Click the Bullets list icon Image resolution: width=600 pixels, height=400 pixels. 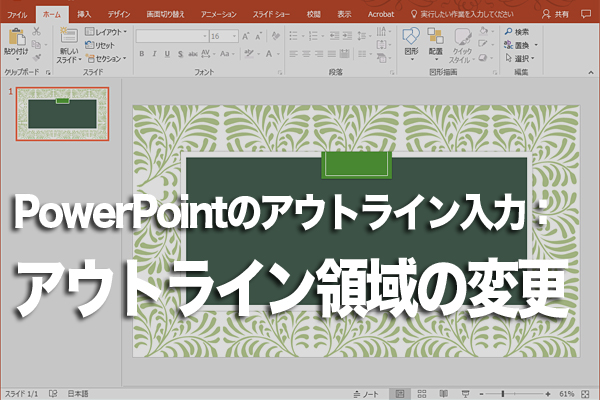[293, 36]
